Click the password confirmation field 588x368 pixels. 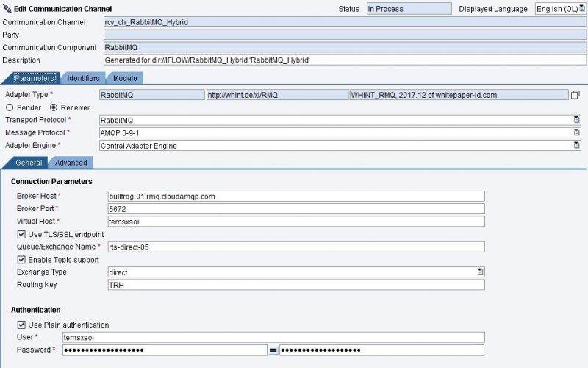(x=381, y=350)
